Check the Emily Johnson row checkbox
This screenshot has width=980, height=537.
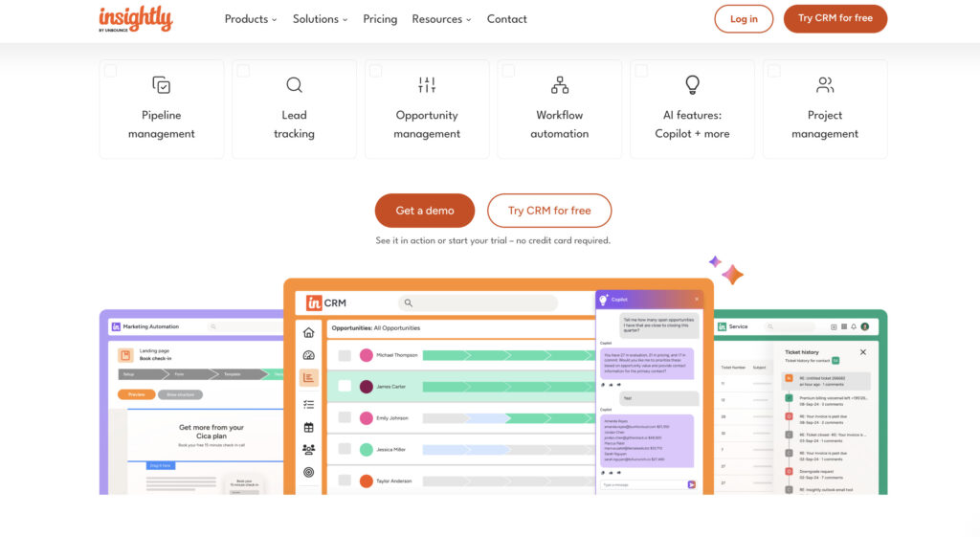345,417
